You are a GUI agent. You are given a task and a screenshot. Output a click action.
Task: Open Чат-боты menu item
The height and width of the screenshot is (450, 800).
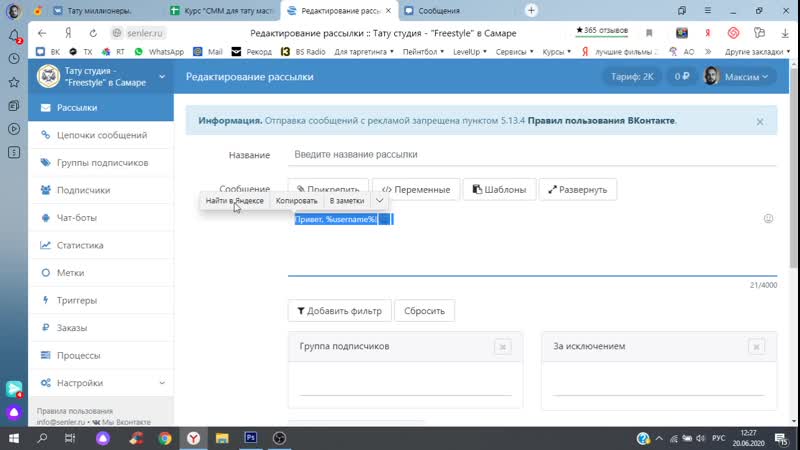[101, 218]
